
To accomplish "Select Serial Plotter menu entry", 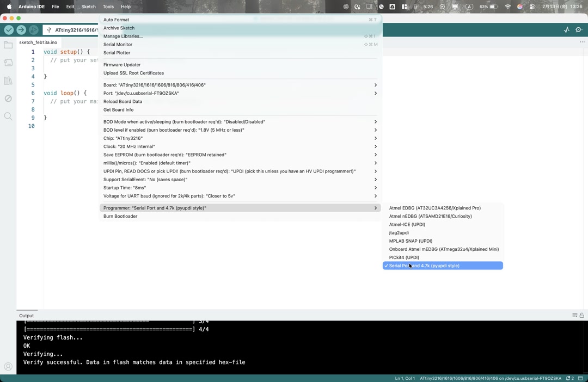I will 241,52.
